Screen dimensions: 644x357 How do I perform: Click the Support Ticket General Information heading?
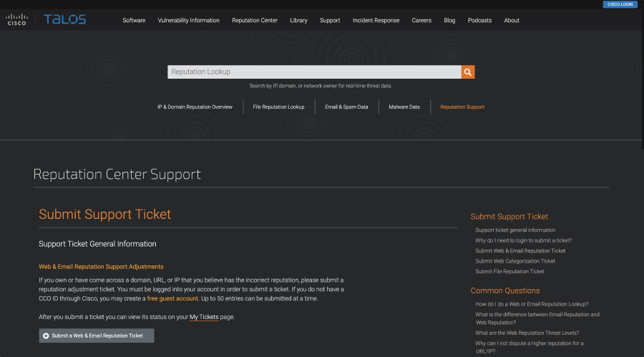[97, 244]
